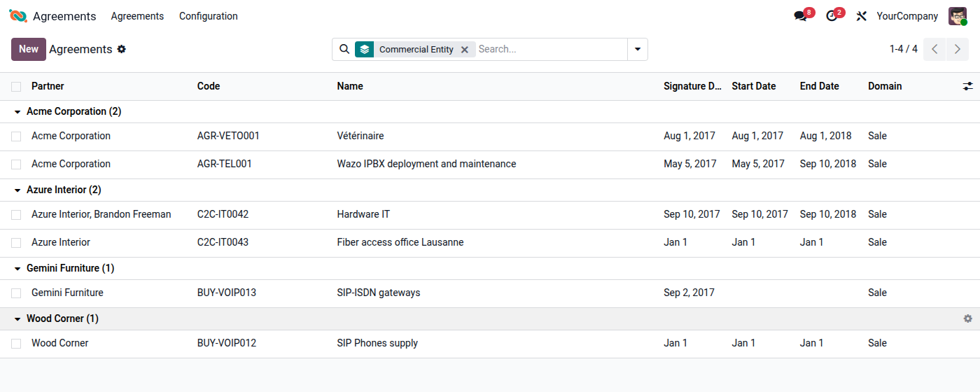This screenshot has height=392, width=980.
Task: Click the search magnifier icon
Action: [x=344, y=49]
